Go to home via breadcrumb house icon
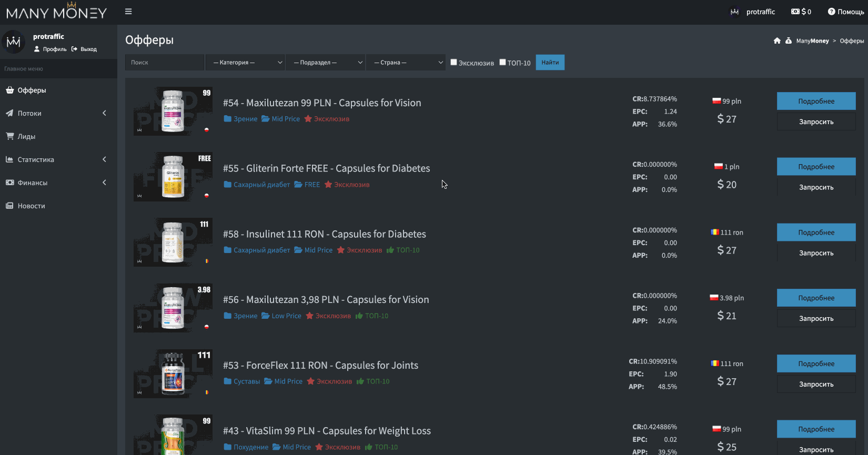Image resolution: width=868 pixels, height=455 pixels. (777, 41)
